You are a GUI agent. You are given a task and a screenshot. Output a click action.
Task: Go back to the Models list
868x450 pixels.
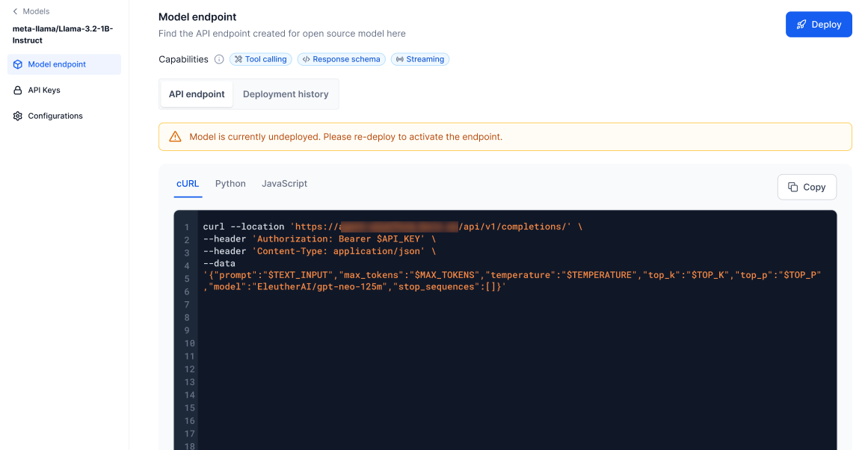click(x=36, y=11)
